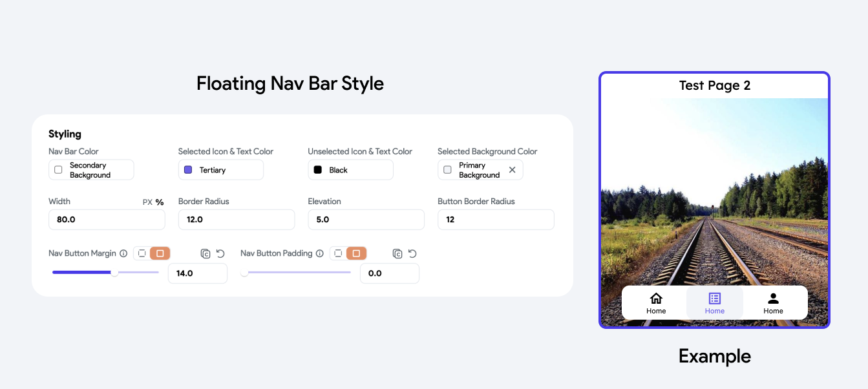Clear the Selected Background Color with X

pos(512,170)
